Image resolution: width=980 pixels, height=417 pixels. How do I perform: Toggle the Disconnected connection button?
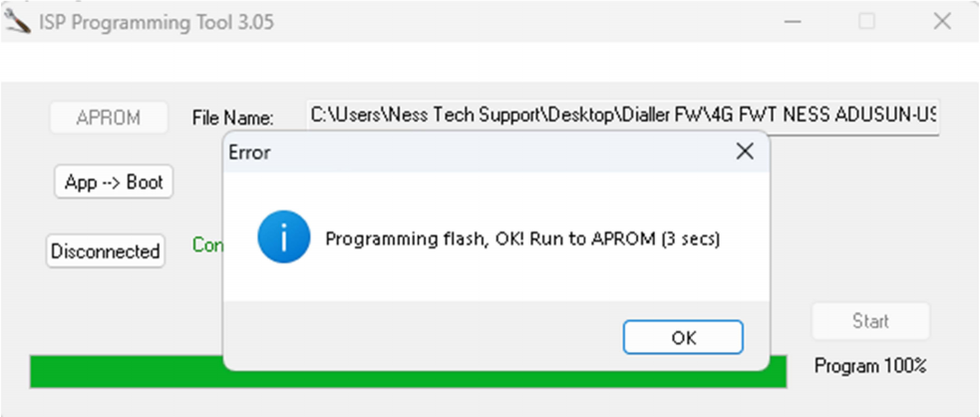click(x=106, y=251)
